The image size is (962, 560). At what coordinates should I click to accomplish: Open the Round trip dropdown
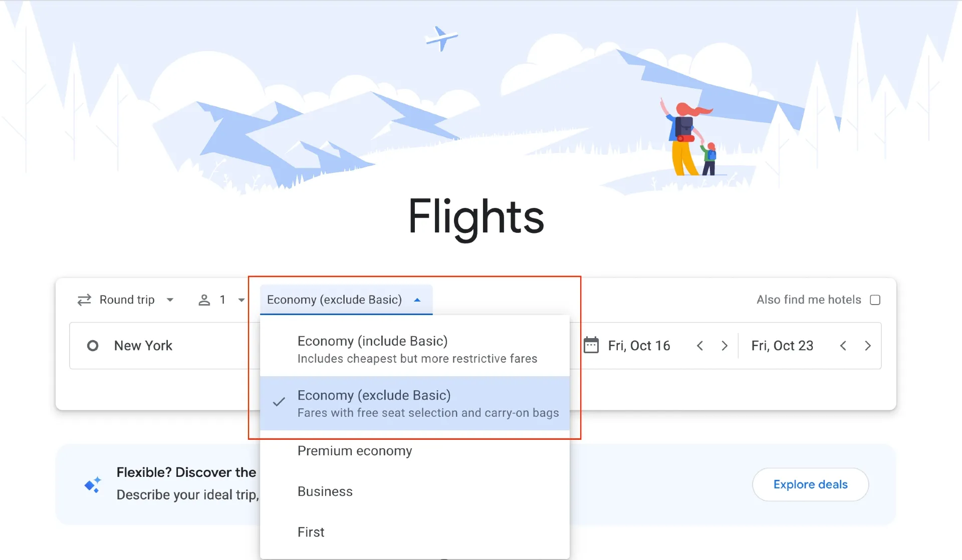point(127,300)
